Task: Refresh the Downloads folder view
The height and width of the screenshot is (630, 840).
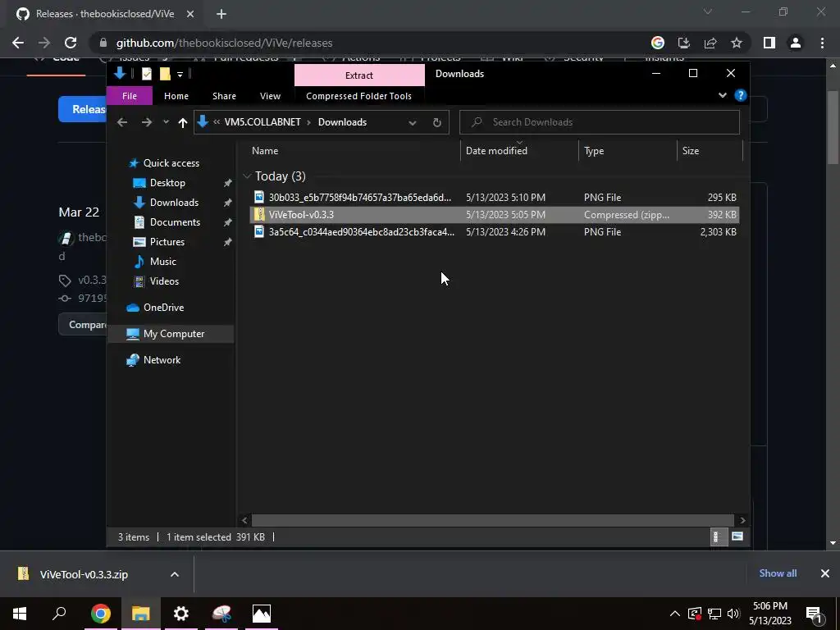Action: click(437, 123)
